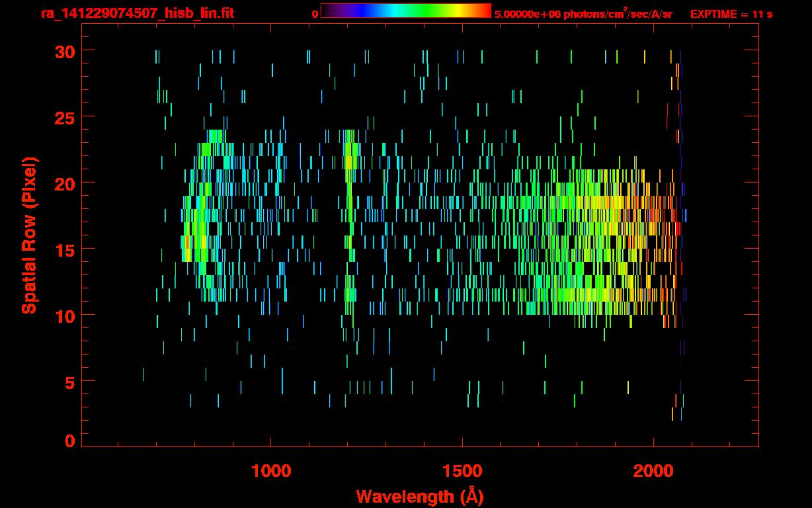Viewport: 812px width, 508px height.
Task: Click the y-axis tick label 0
Action: click(69, 441)
